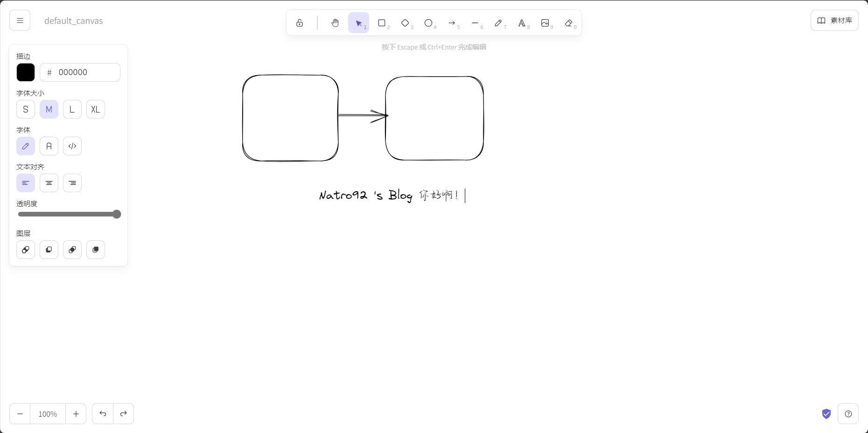
Task: Open the hamburger main menu
Action: [20, 21]
